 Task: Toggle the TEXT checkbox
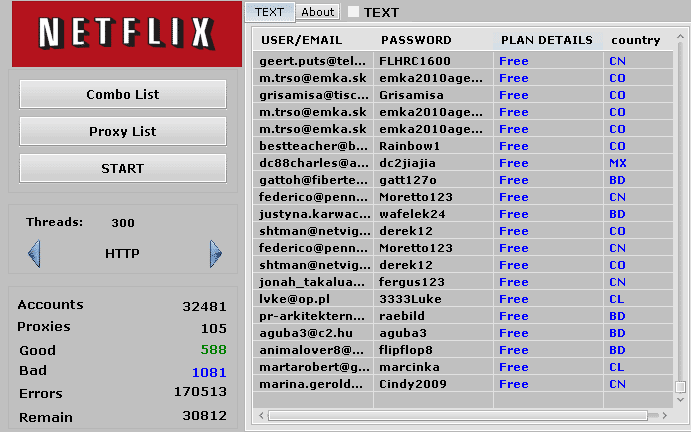[x=353, y=12]
